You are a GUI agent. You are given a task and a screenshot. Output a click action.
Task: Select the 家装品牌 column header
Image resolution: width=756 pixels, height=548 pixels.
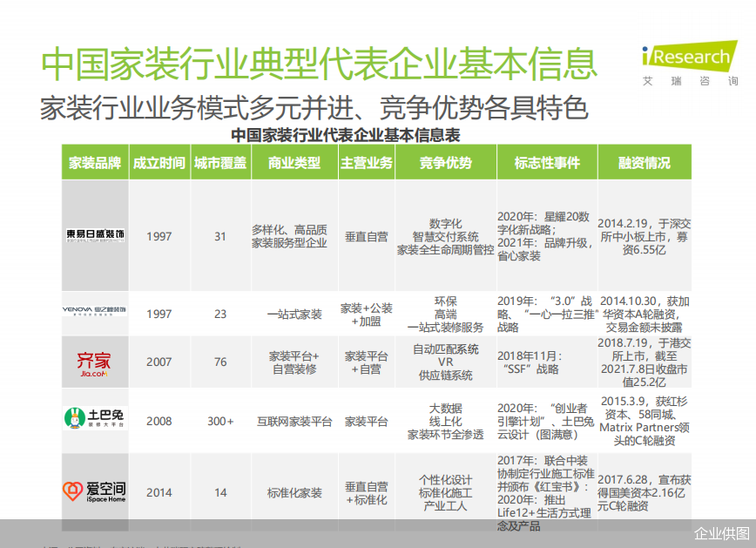click(95, 163)
